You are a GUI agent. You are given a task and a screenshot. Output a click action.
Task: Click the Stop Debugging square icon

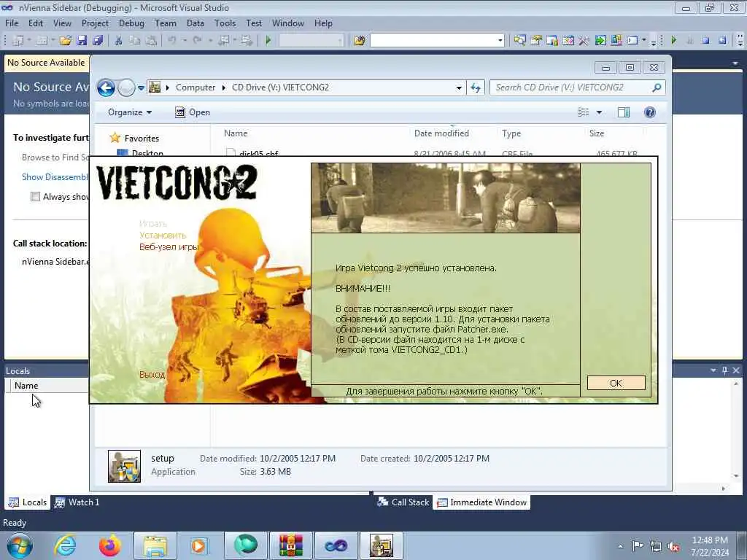point(706,41)
